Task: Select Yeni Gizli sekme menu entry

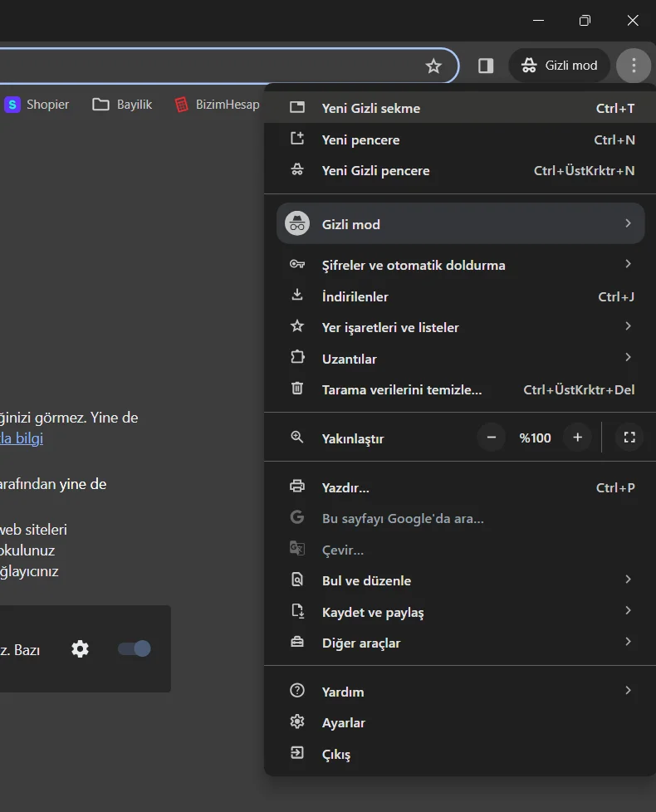Action: [460, 108]
